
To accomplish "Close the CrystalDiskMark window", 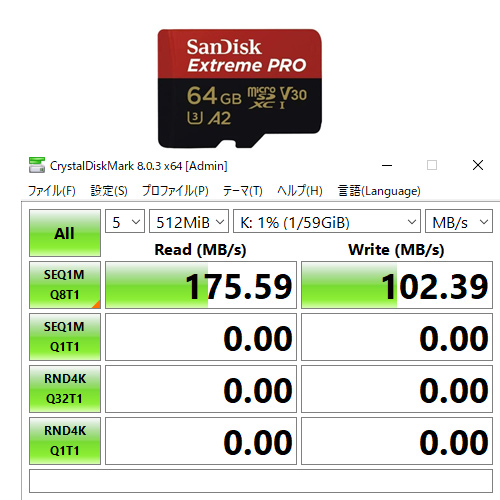I will click(x=478, y=165).
